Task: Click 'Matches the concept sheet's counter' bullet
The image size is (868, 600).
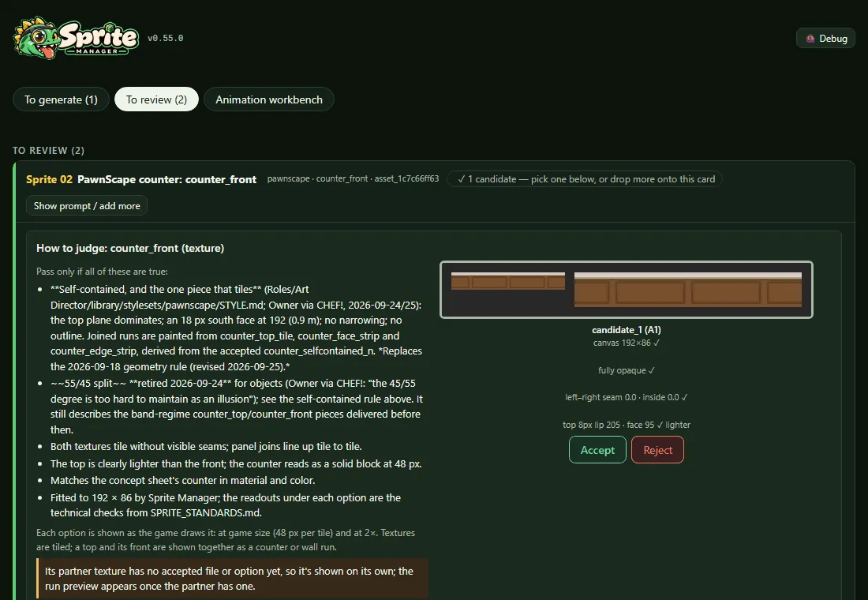Action: coord(183,480)
